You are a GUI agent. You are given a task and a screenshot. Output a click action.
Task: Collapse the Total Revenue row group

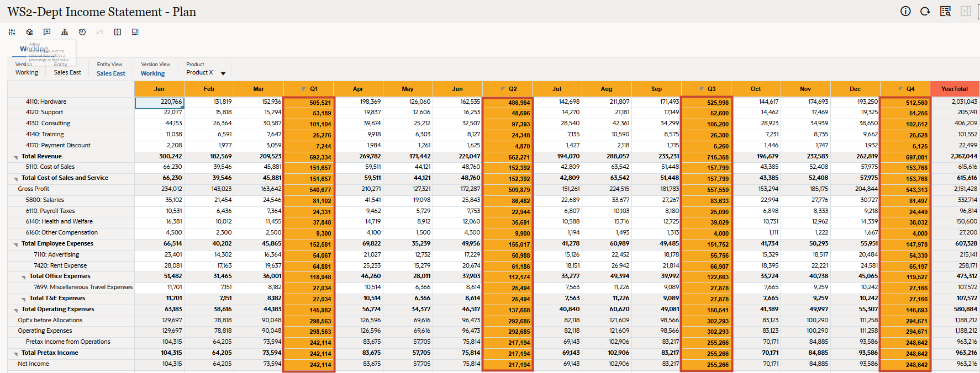(x=16, y=157)
